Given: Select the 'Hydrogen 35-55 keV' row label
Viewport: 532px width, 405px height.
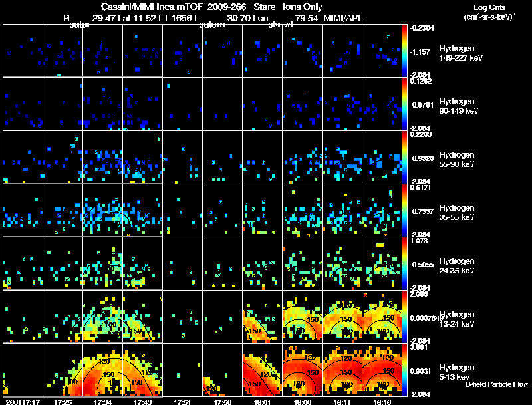Looking at the screenshot, I should (457, 213).
